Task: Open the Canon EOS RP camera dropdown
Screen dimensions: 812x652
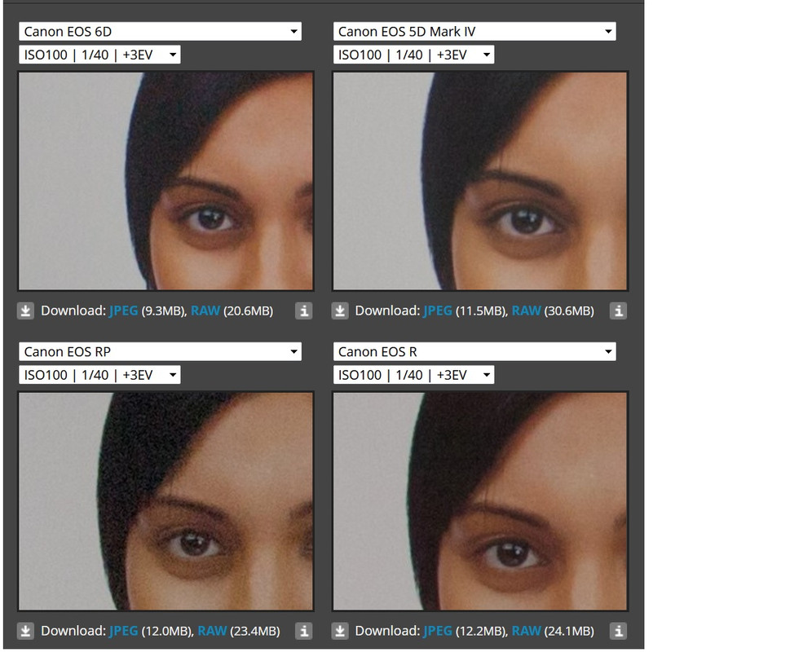Action: [x=160, y=351]
